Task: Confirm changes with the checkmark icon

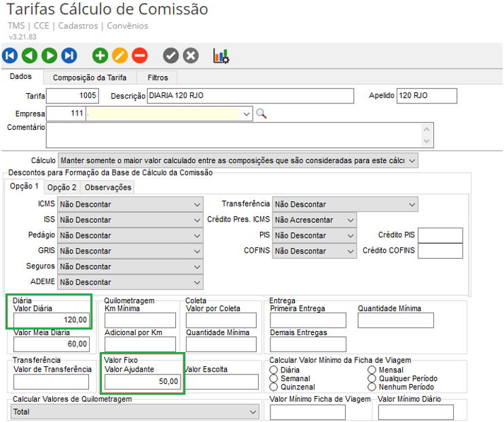Action: [x=171, y=56]
